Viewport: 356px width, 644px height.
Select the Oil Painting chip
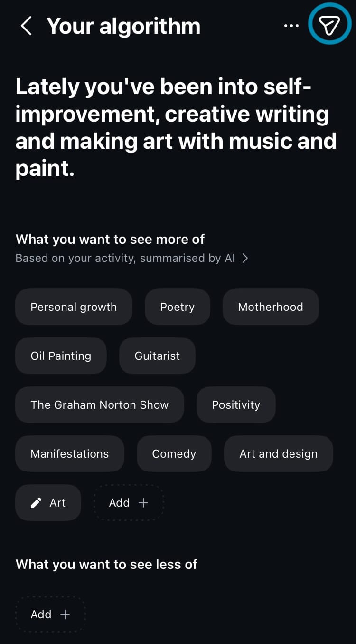[x=61, y=356]
